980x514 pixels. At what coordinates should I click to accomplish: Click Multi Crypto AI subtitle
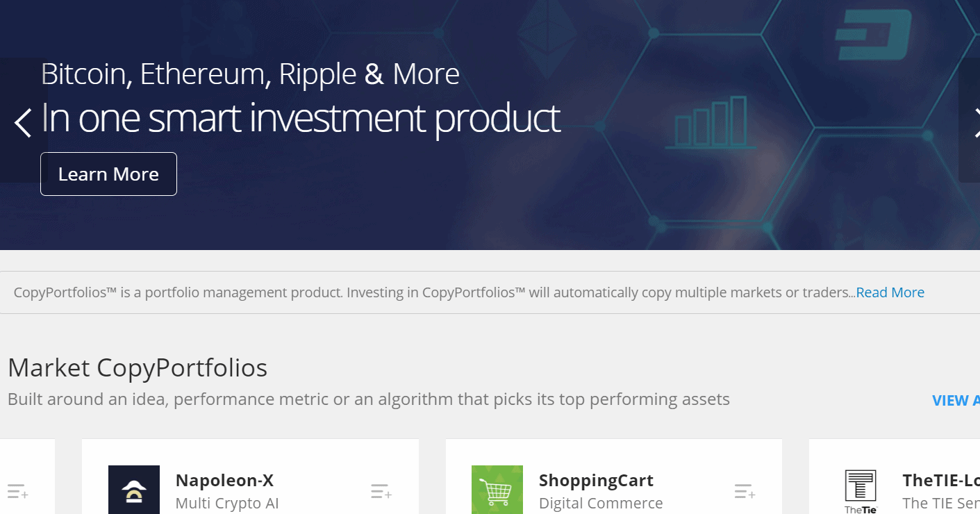coord(227,503)
